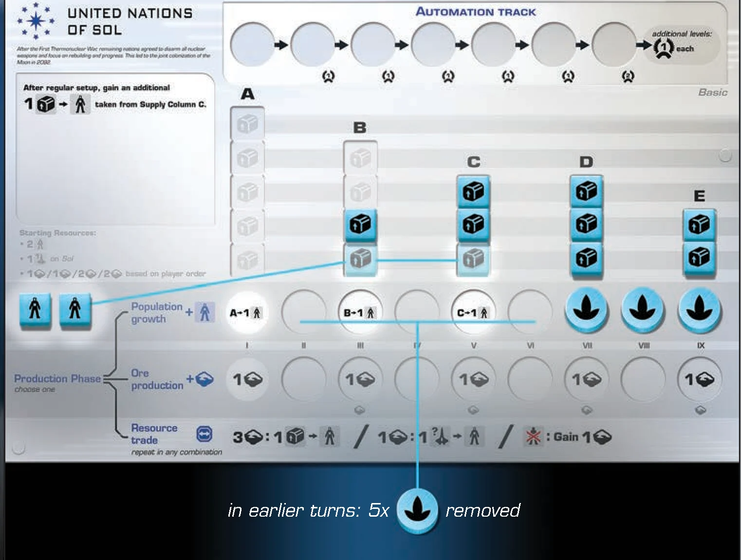This screenshot has width=741, height=560.
Task: Select the leftmost blue population token
Action: [35, 310]
